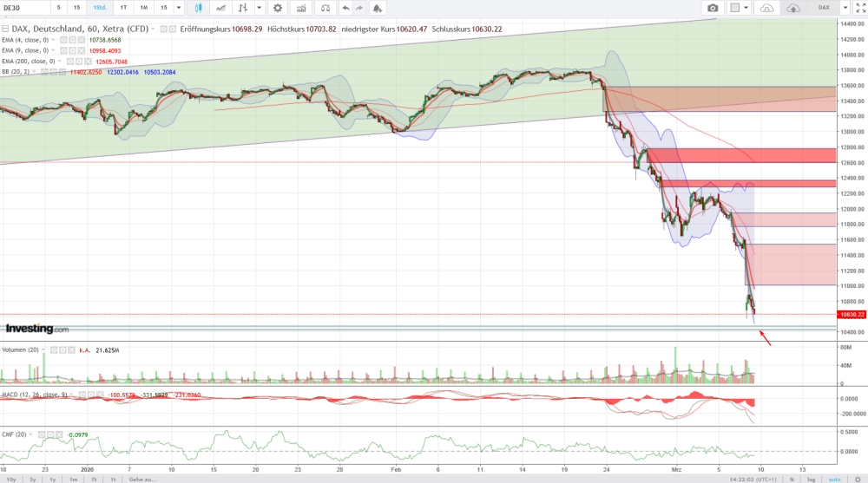Viewport: 868px width, 483px height.
Task: Take chart snapshot with camera icon
Action: point(713,8)
